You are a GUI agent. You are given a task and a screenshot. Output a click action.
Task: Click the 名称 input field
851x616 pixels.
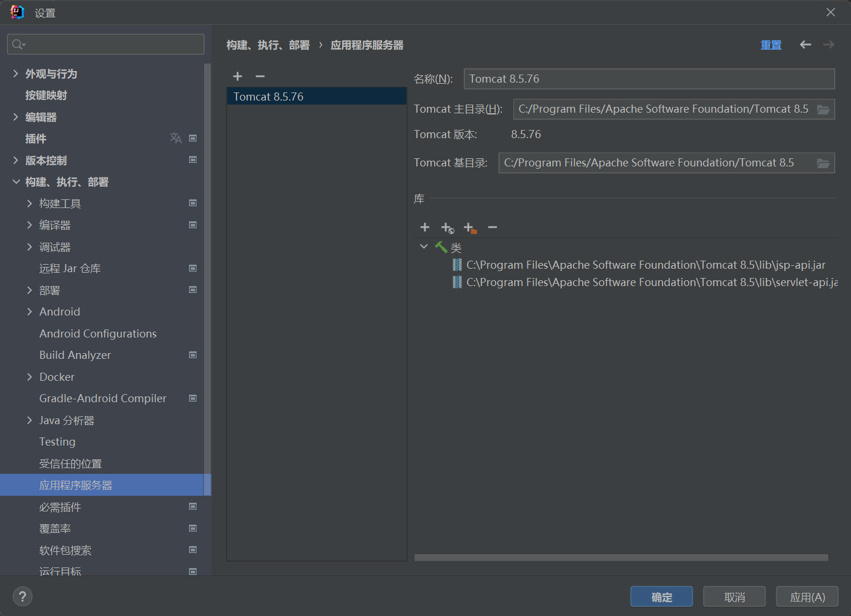coord(649,79)
